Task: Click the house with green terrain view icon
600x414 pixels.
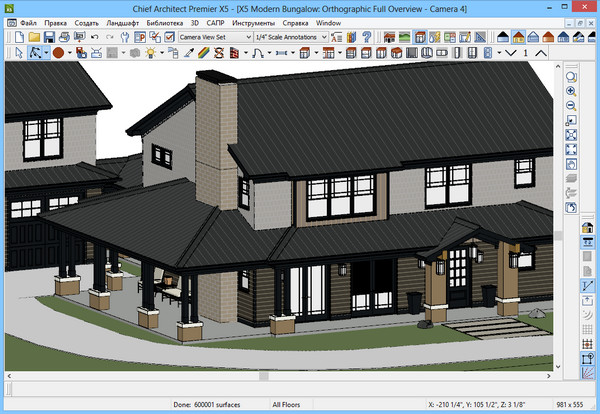Action: click(389, 37)
